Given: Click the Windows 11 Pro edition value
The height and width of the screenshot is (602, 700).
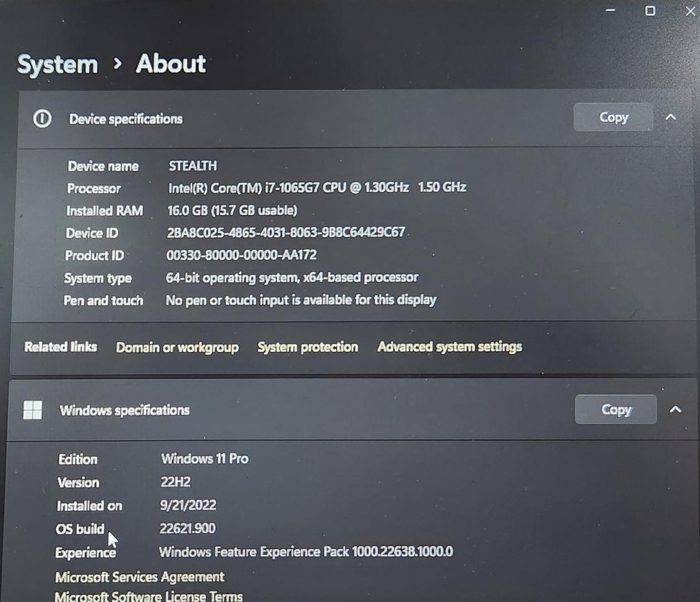Looking at the screenshot, I should coord(205,459).
